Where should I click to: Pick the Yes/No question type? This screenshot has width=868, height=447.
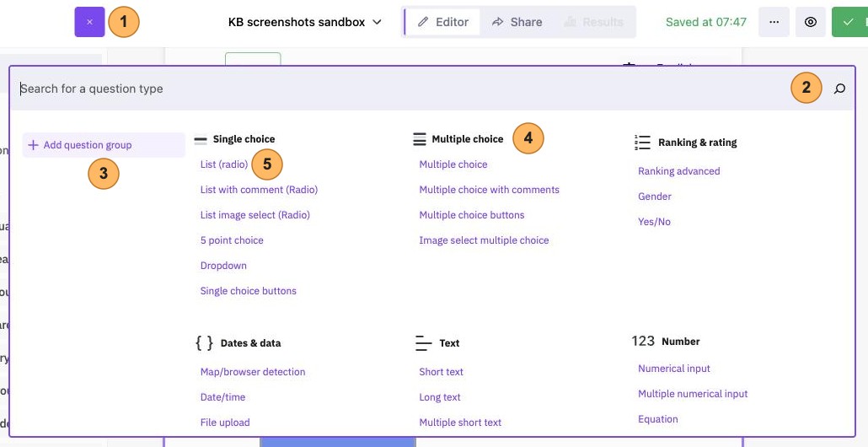tap(654, 222)
